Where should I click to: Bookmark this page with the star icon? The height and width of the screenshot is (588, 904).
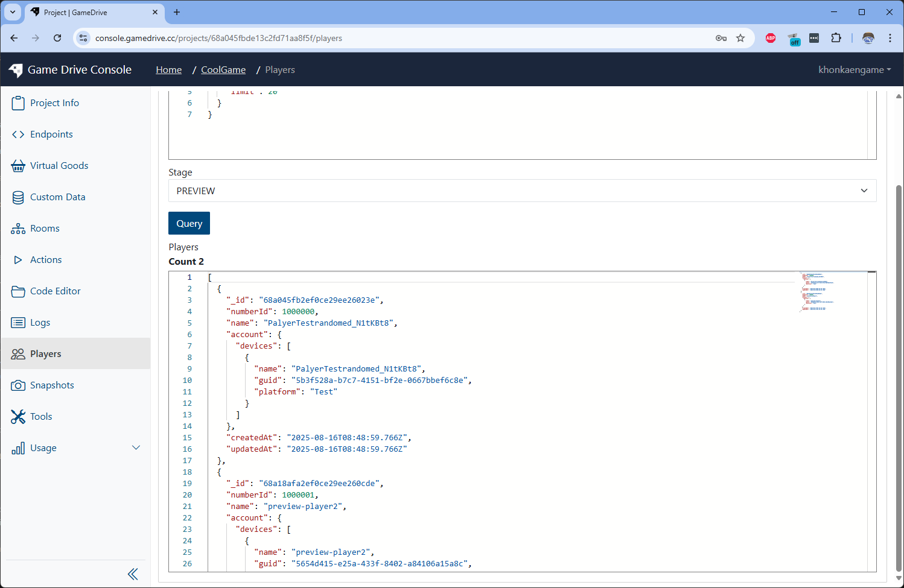pyautogui.click(x=740, y=38)
